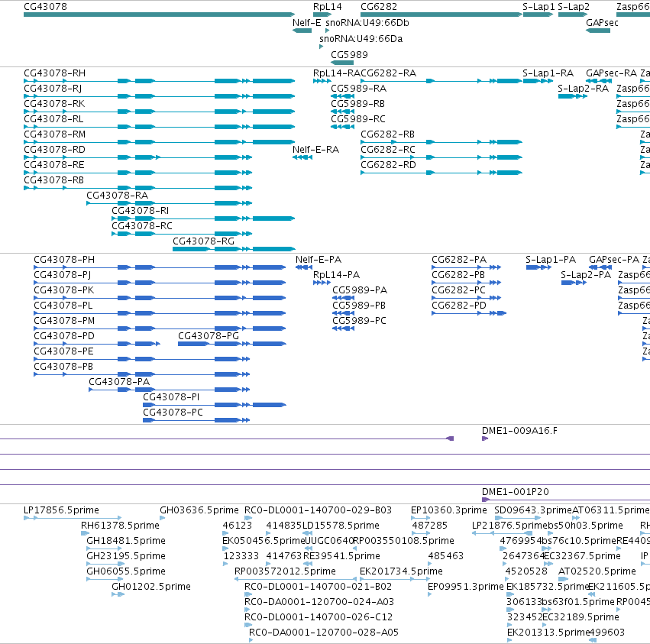Viewport: 650px width, 644px height.
Task: Select the snoRNA:U49:66Db label
Action: click(367, 23)
